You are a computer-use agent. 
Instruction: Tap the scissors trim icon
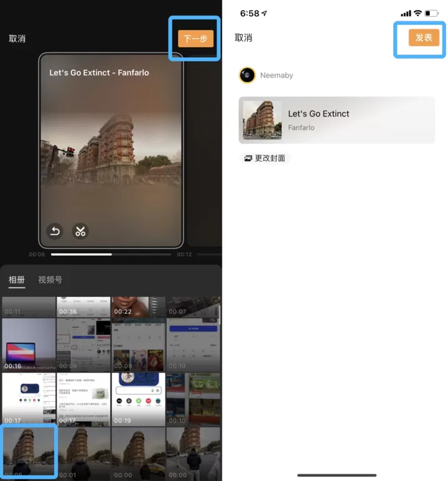80,231
